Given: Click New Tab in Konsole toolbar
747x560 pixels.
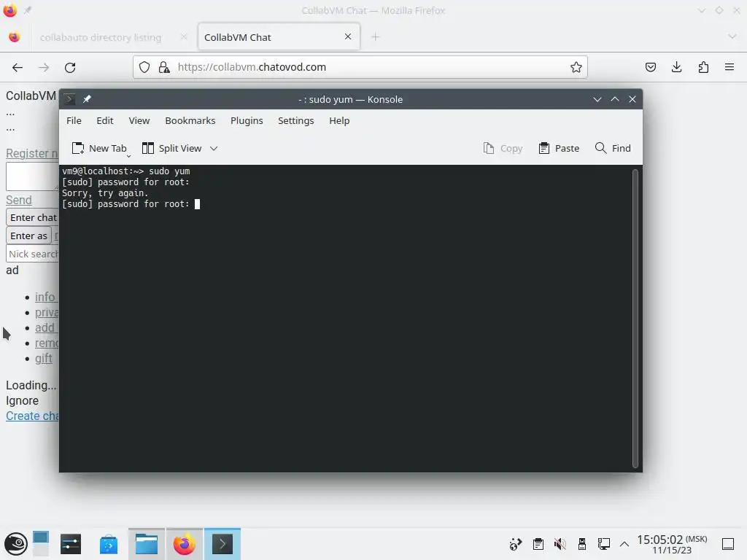Looking at the screenshot, I should click(x=99, y=148).
